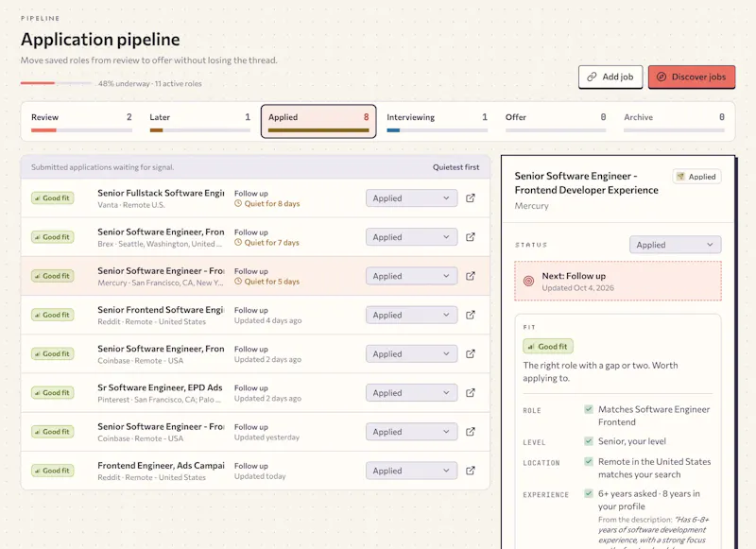This screenshot has width=756, height=549.
Task: Toggle the LEVEL Senior checkbox
Action: click(588, 441)
